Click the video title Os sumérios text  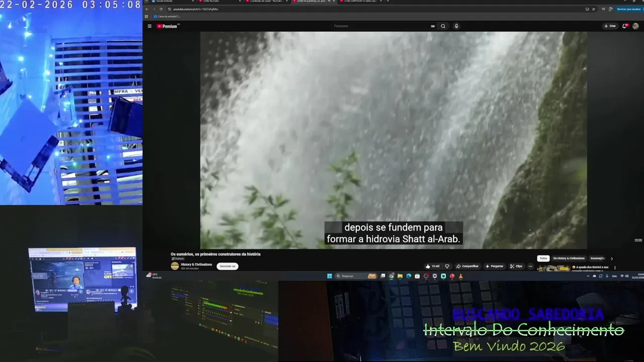(x=215, y=254)
